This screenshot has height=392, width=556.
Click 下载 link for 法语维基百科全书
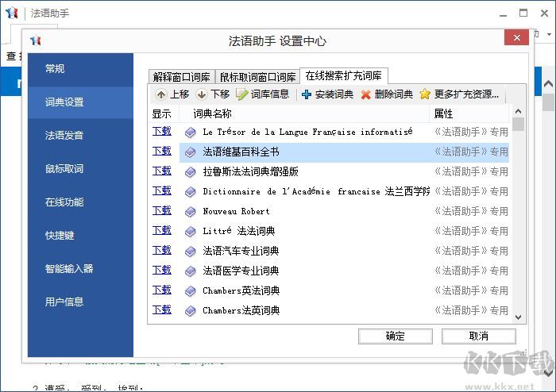point(162,152)
